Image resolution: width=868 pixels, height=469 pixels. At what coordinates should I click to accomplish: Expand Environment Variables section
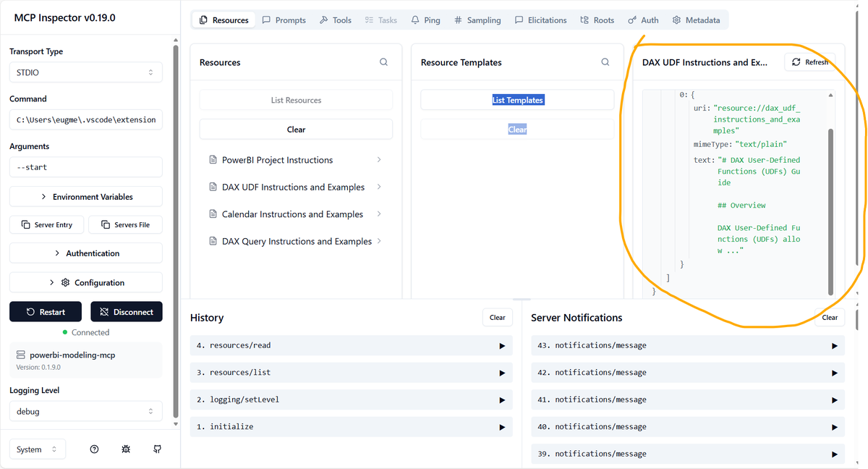click(86, 197)
